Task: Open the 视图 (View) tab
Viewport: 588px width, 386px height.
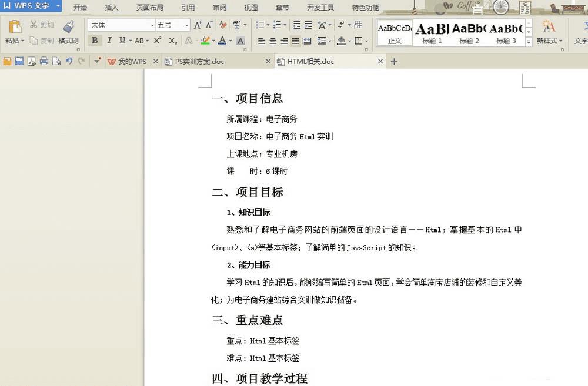Action: (x=251, y=8)
